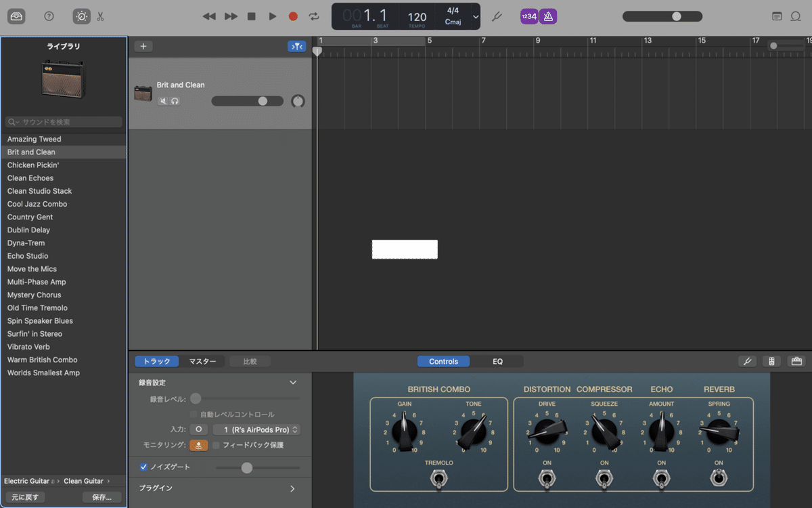Viewport: 812px width, 508px height.
Task: Toggle the Catch playhead button
Action: point(296,46)
